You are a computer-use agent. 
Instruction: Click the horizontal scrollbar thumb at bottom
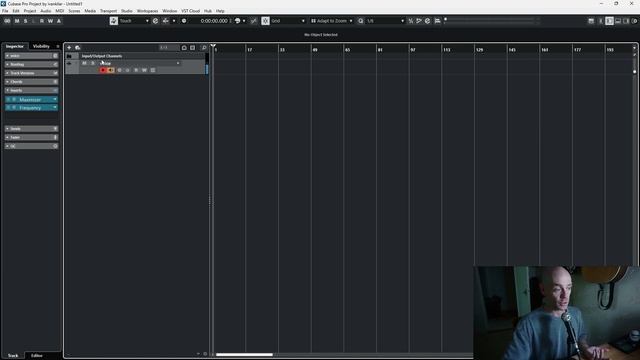244,355
